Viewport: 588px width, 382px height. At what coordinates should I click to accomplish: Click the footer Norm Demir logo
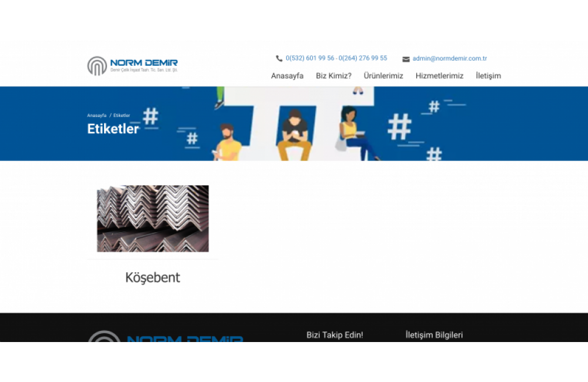pyautogui.click(x=165, y=337)
